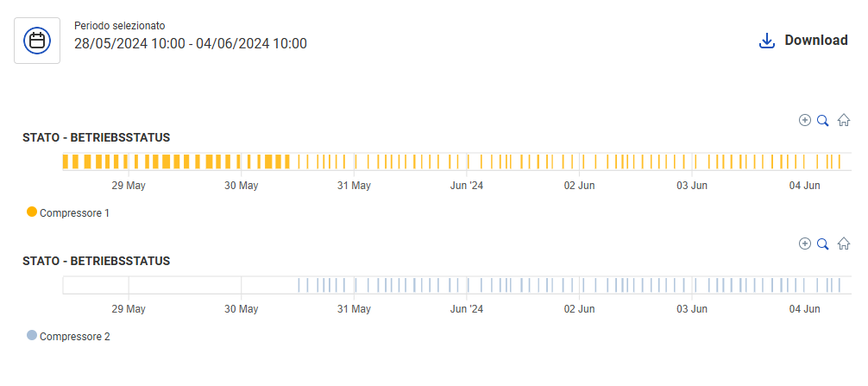
Task: Toggle the Compressore 1 legend label
Action: (74, 213)
